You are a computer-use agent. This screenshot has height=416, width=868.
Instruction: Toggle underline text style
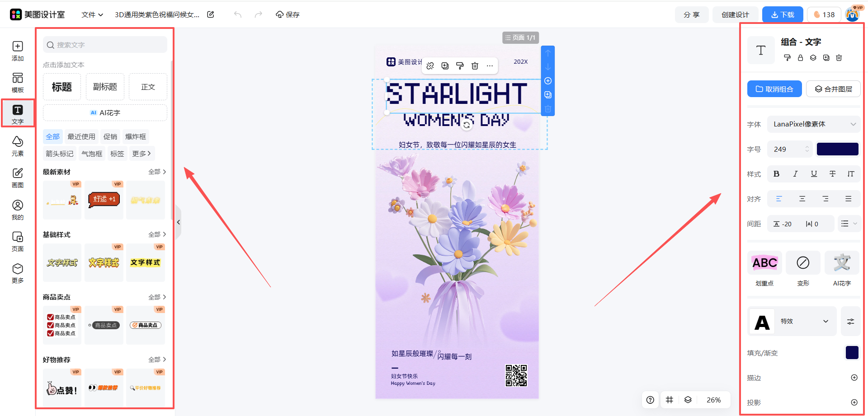(x=814, y=174)
